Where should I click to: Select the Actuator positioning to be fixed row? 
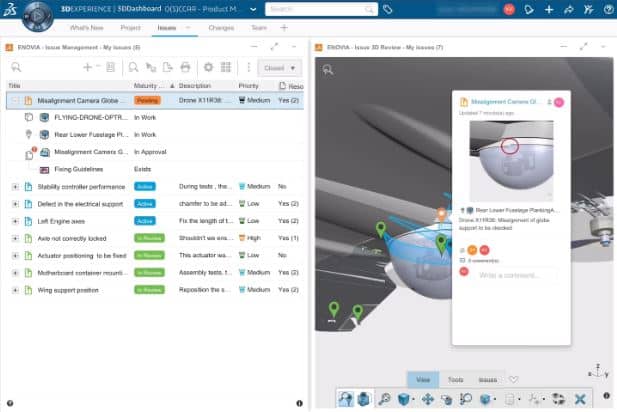[155, 255]
